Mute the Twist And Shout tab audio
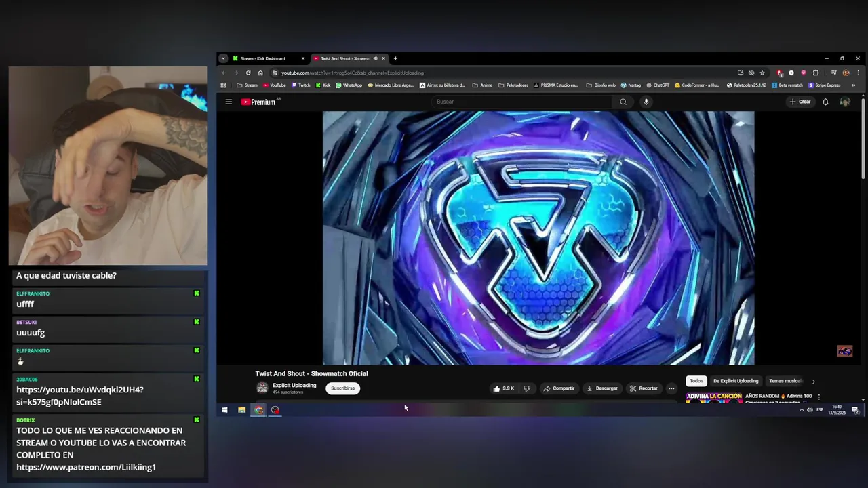This screenshot has height=488, width=868. tap(375, 58)
